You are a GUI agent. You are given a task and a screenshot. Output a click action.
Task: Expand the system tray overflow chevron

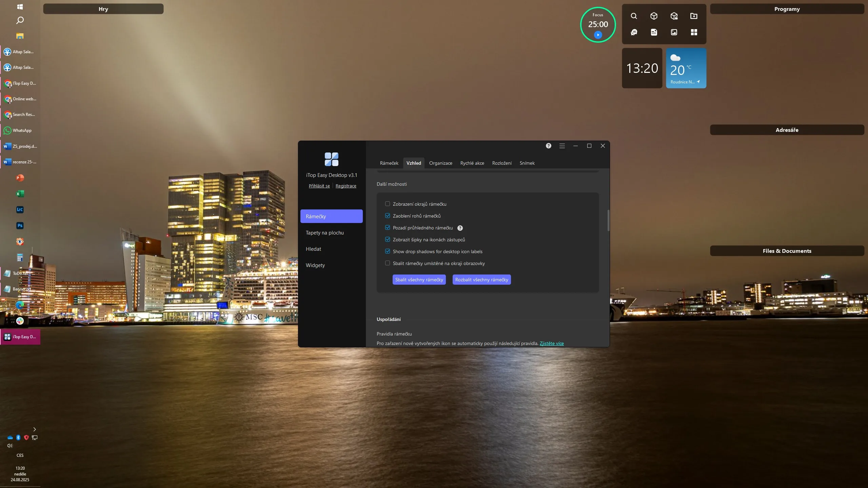tap(34, 429)
